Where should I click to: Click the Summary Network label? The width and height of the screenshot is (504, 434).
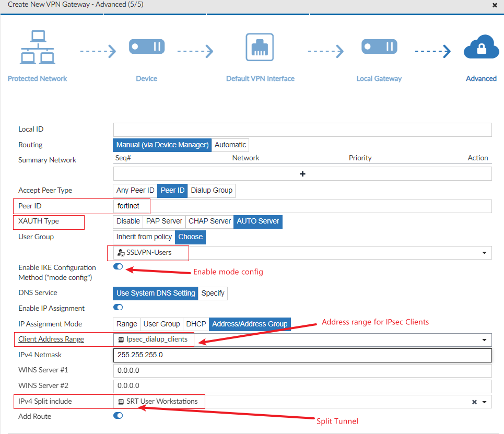[47, 160]
